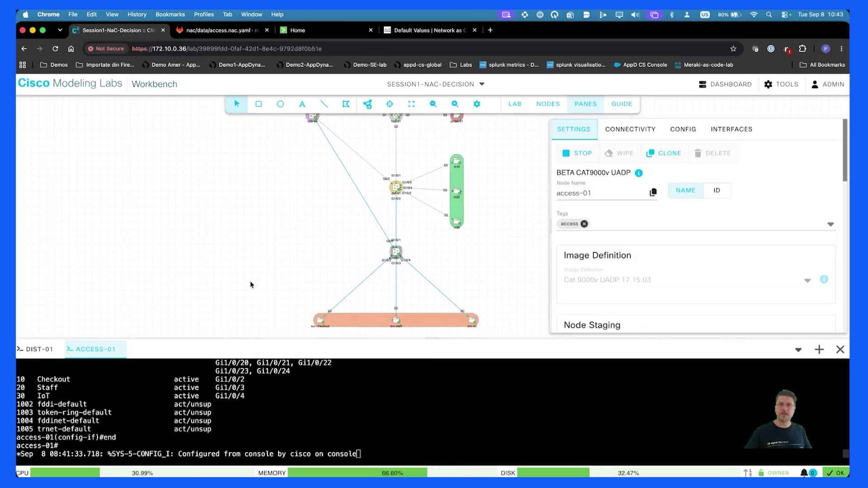Screen dimensions: 868x488
Task: Pick the line drawing tool
Action: point(324,104)
